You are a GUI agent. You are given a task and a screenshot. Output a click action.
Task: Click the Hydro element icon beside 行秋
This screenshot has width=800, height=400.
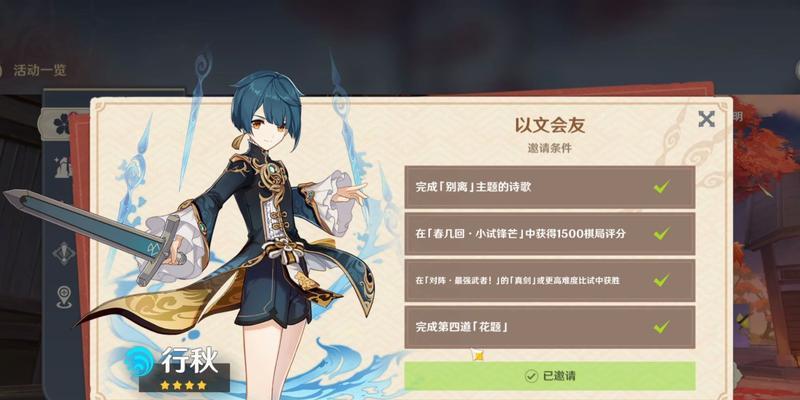(x=139, y=362)
